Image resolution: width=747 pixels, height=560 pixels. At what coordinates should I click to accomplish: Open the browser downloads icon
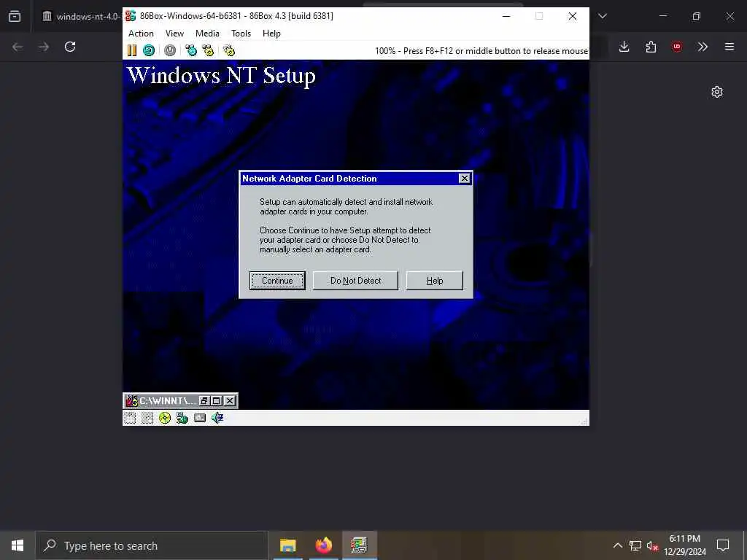click(624, 47)
